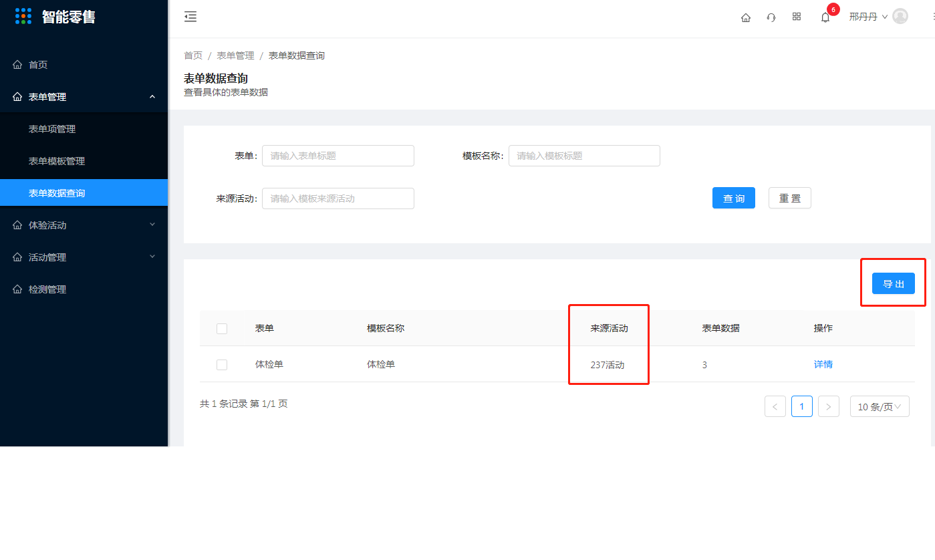Click the user avatar icon
935x560 pixels.
click(900, 16)
